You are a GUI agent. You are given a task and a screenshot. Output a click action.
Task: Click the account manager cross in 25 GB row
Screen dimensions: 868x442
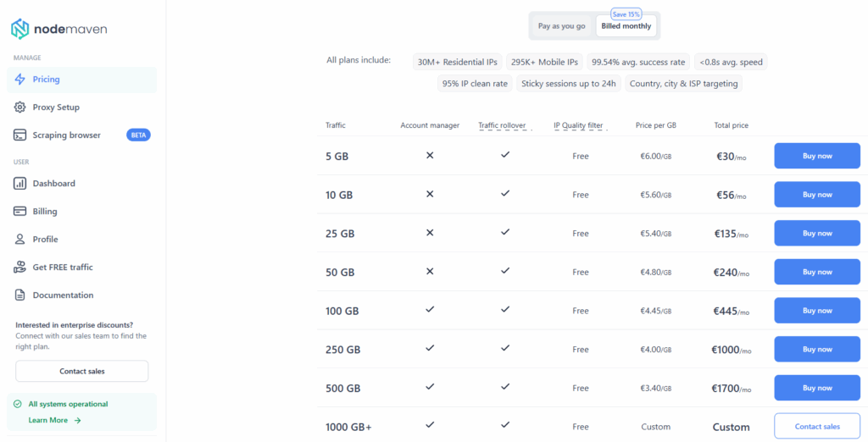(430, 233)
